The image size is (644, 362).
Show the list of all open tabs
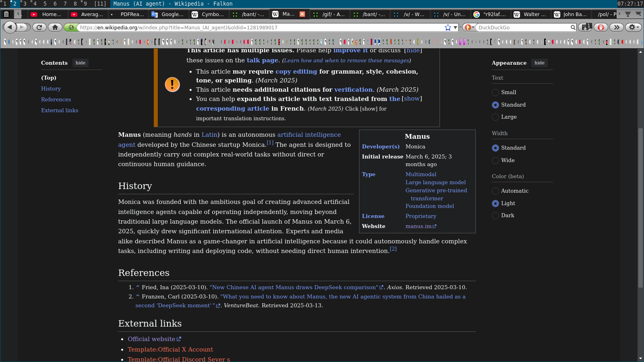coord(638,14)
